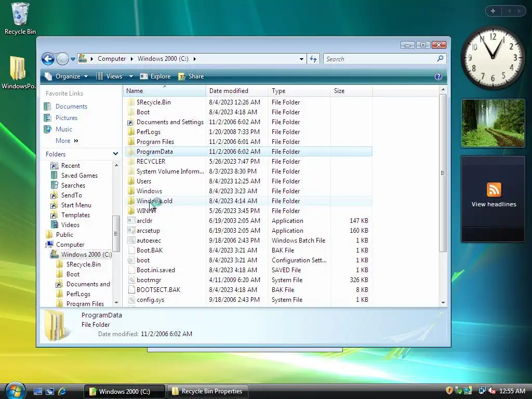Select the arcldr application icon
The height and width of the screenshot is (399, 532).
click(x=131, y=220)
